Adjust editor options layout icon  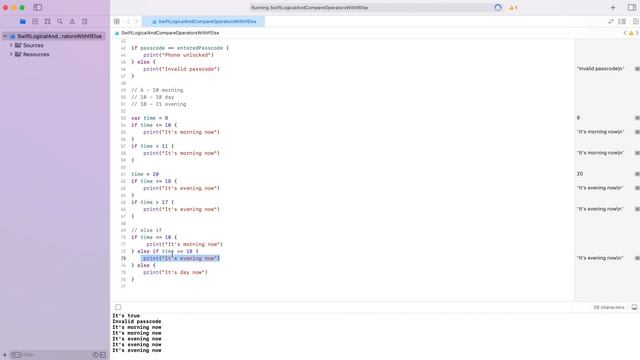click(x=622, y=21)
